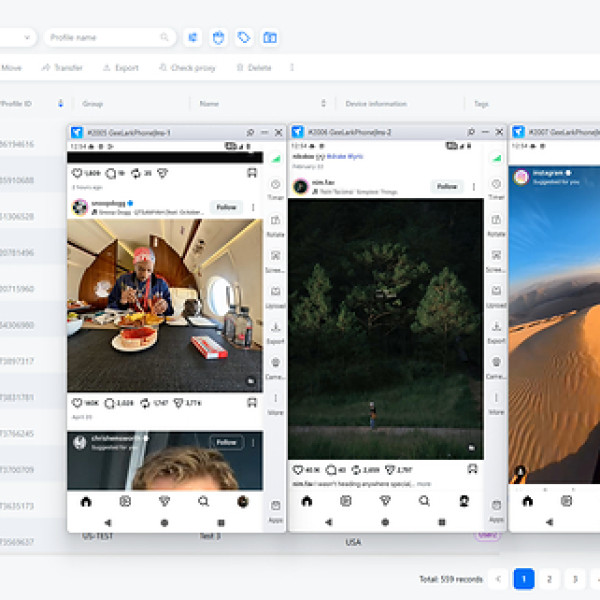Open the three-dot overflow in the actions toolbar

[x=292, y=68]
